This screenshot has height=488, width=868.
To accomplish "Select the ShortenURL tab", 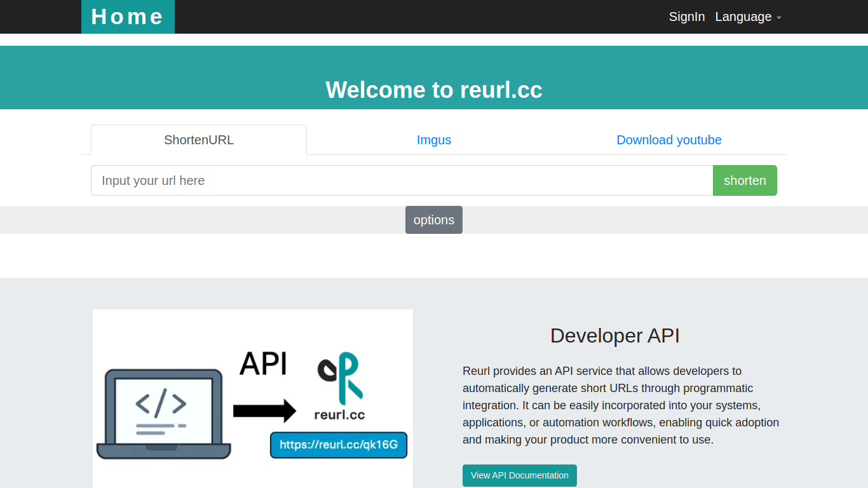I will click(199, 140).
